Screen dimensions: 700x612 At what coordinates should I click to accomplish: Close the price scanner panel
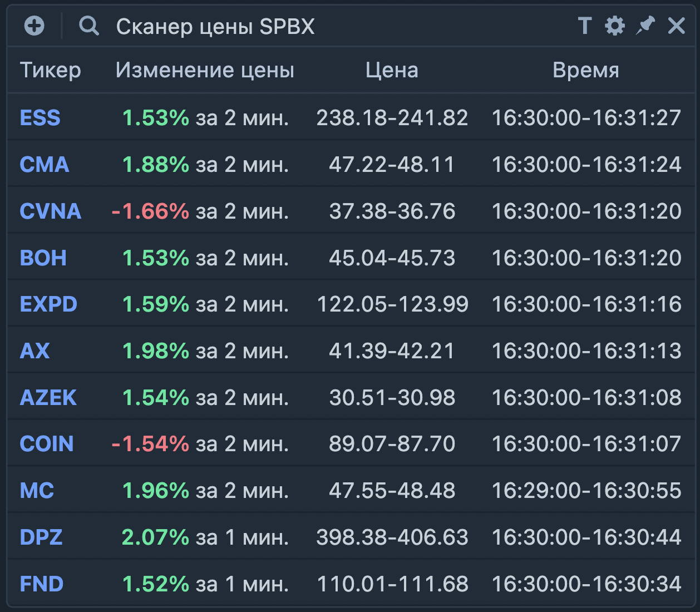(676, 26)
